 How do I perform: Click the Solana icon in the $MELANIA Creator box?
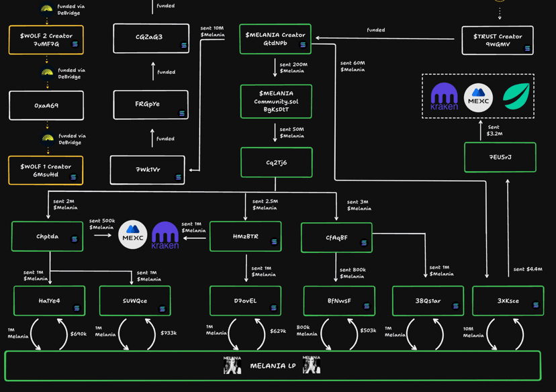tap(303, 45)
